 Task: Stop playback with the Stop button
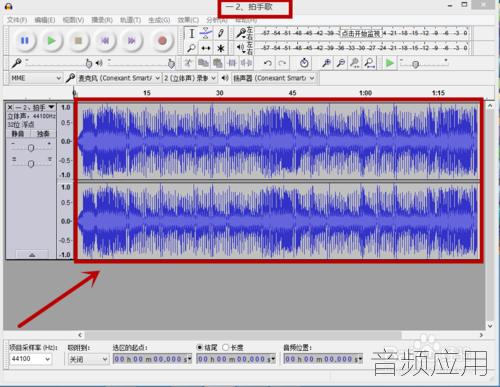click(x=78, y=41)
